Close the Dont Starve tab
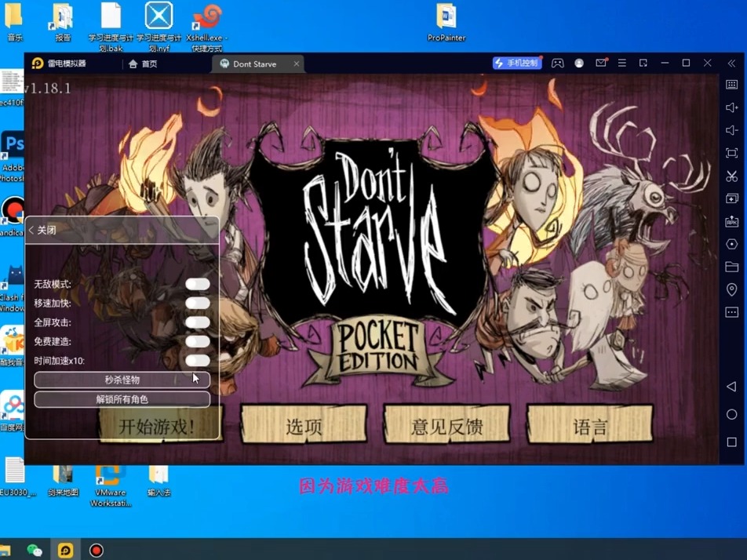This screenshot has width=747, height=560. 297,64
